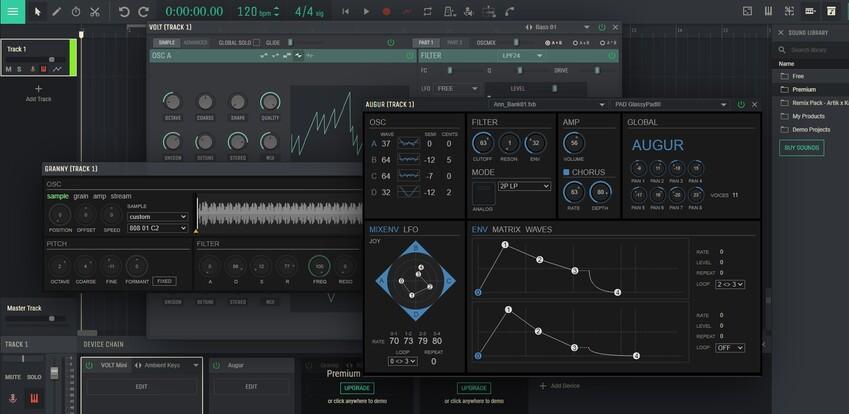Click EDIT under the Augur device
Viewport: 849px width, 414px height.
tap(251, 386)
